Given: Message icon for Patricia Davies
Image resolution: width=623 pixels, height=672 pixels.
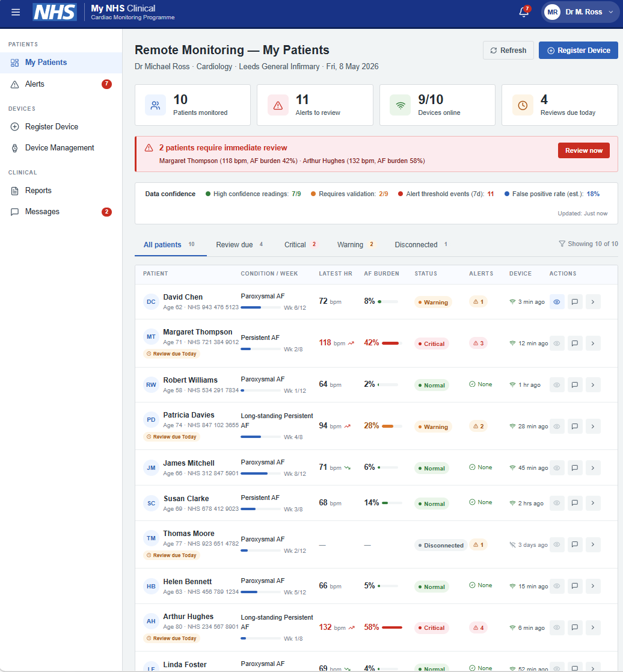Looking at the screenshot, I should coord(575,427).
